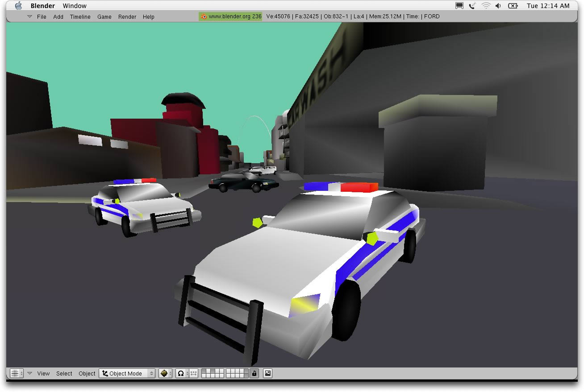
Task: Open the Apple menu
Action: coord(18,6)
